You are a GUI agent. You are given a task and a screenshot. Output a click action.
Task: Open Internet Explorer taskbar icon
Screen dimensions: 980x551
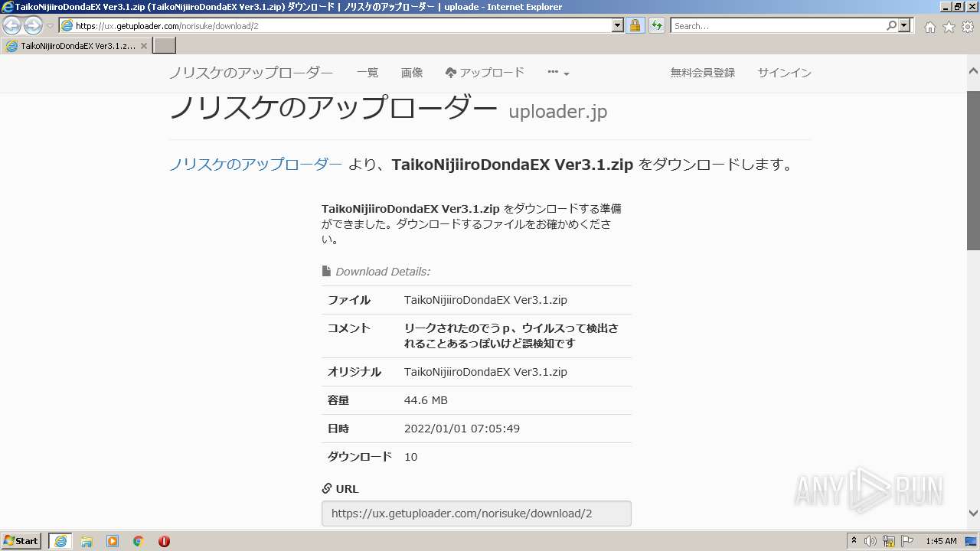pos(60,541)
